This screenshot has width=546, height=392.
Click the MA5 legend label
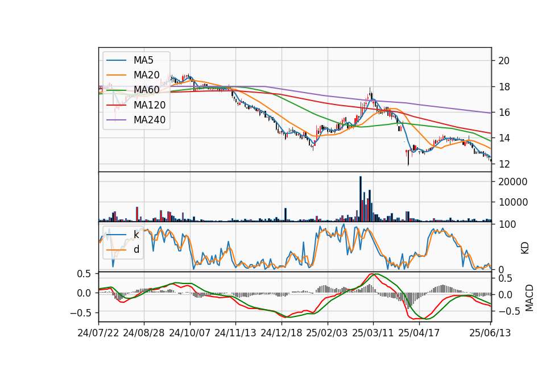coord(143,60)
